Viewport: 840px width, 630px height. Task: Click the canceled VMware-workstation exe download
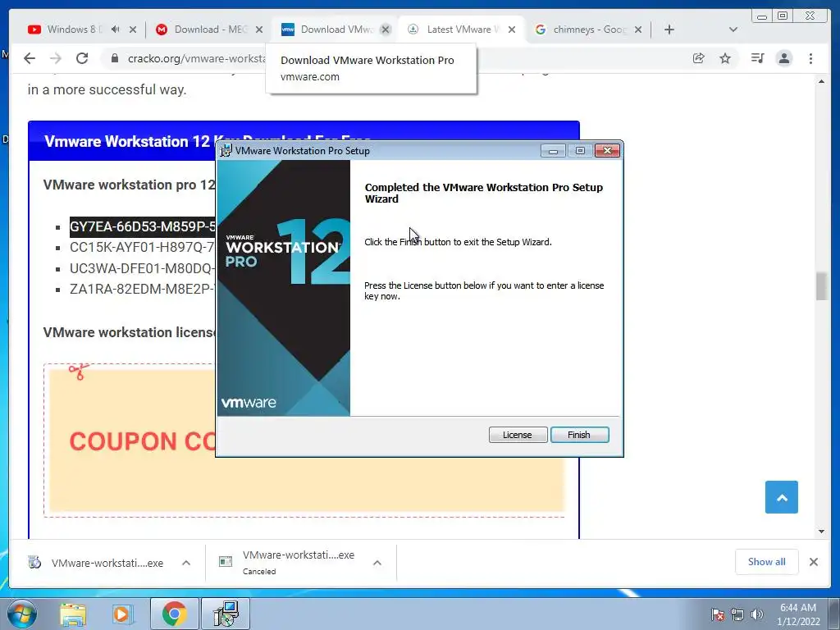(x=288, y=563)
